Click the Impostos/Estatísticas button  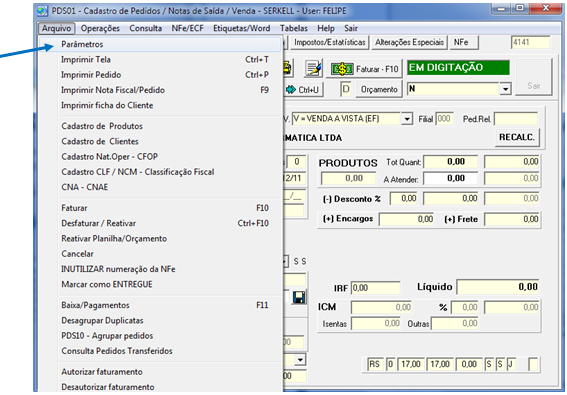329,42
